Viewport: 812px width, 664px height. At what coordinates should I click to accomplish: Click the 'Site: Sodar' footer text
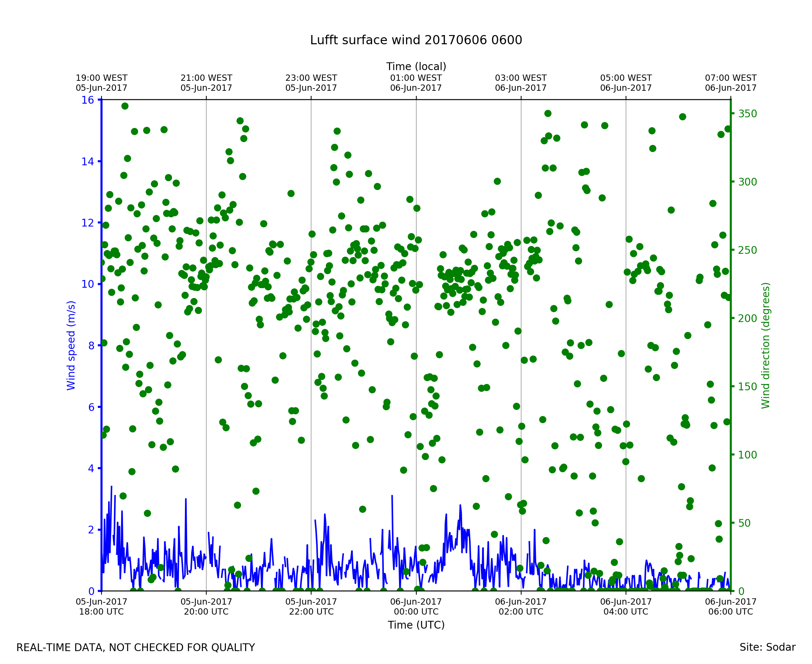pyautogui.click(x=767, y=647)
